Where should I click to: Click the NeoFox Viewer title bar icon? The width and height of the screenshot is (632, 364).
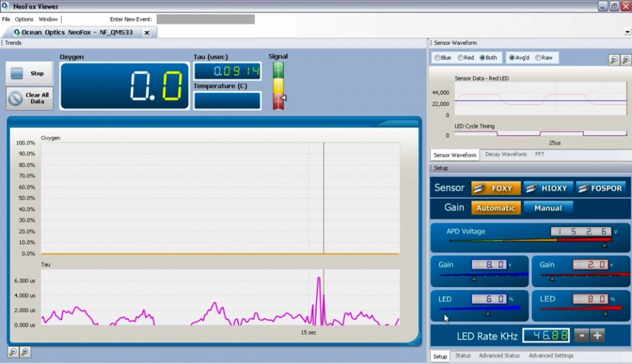click(5, 6)
